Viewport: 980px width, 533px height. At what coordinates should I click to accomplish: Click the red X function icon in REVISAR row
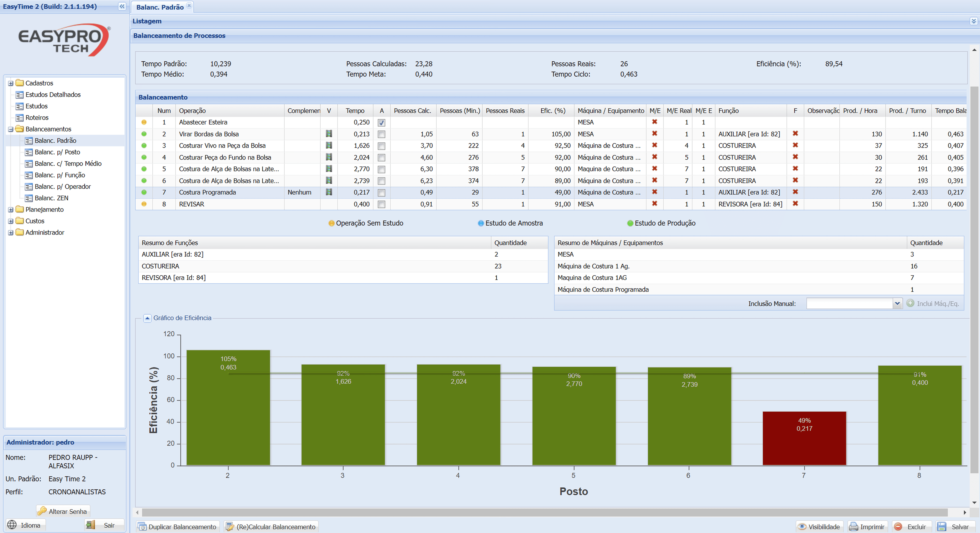[x=795, y=204]
